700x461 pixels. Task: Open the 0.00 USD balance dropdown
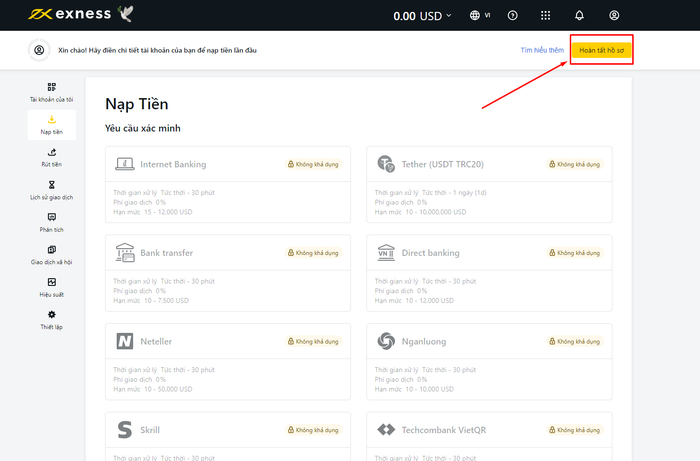point(422,16)
